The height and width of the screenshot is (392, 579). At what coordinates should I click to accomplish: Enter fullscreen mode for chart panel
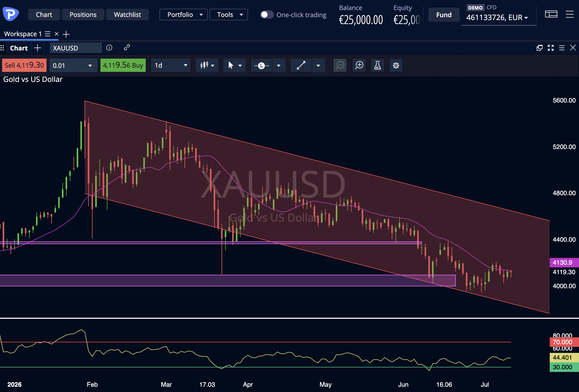coord(551,48)
